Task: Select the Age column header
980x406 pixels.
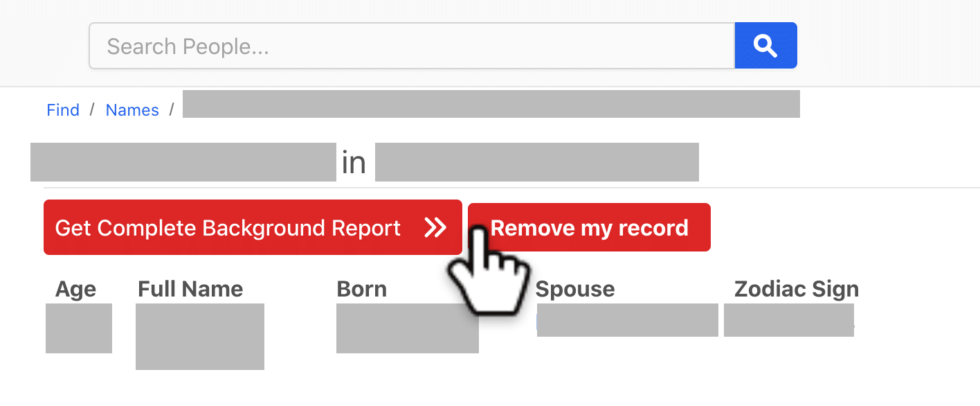Action: [76, 289]
